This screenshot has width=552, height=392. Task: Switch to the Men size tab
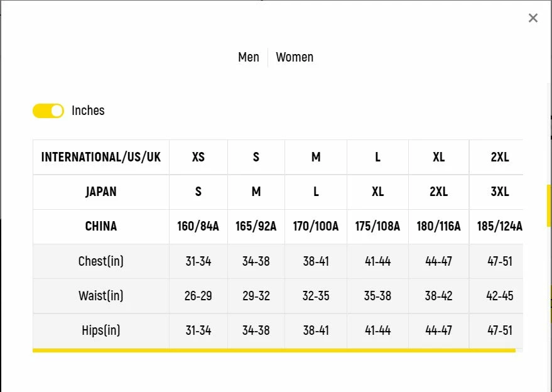pyautogui.click(x=249, y=57)
